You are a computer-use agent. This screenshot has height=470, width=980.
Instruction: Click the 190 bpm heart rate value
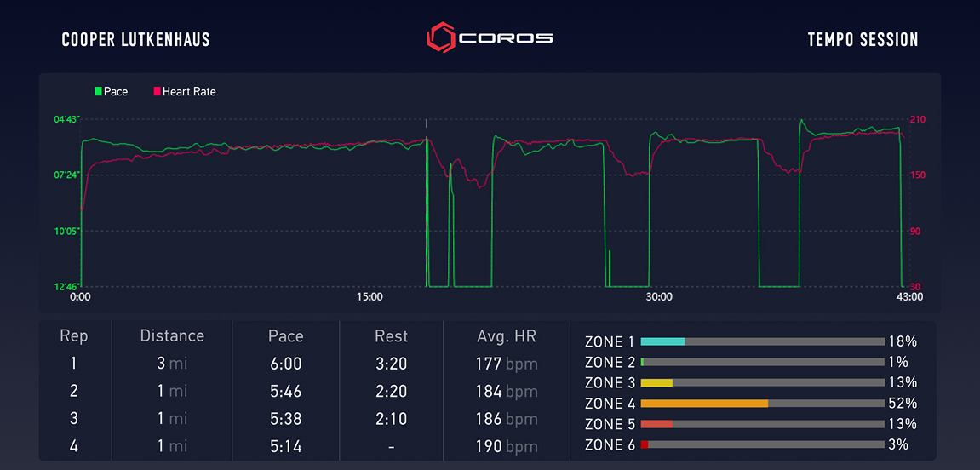505,446
